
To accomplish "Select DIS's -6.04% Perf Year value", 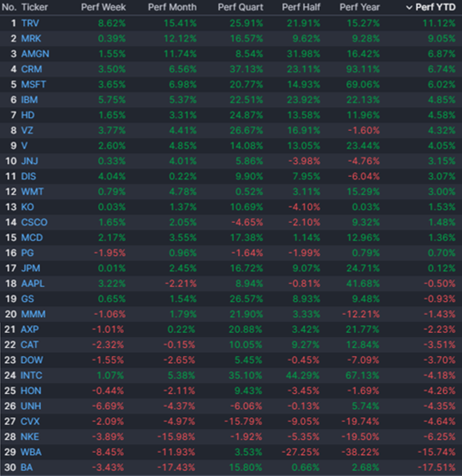I will tap(363, 177).
